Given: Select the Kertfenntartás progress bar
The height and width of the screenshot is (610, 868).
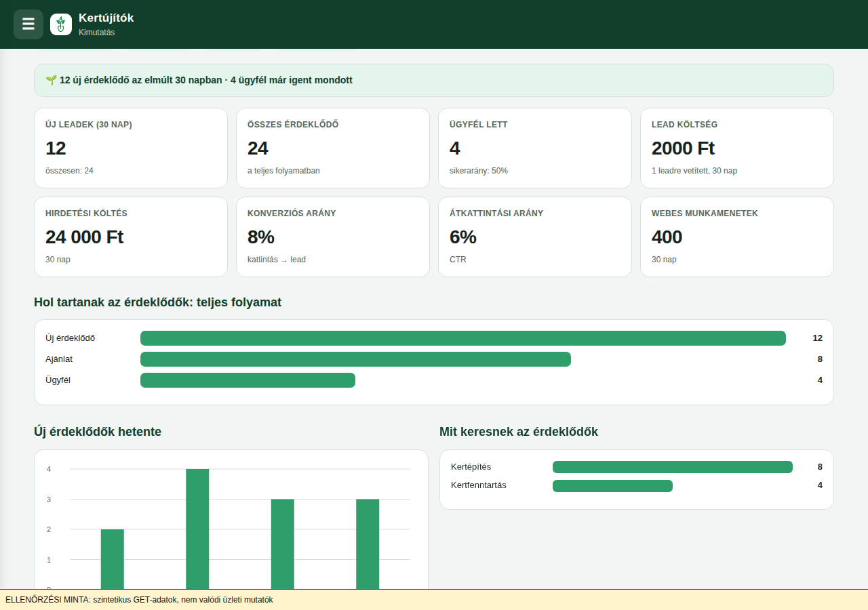Looking at the screenshot, I should click(x=612, y=486).
